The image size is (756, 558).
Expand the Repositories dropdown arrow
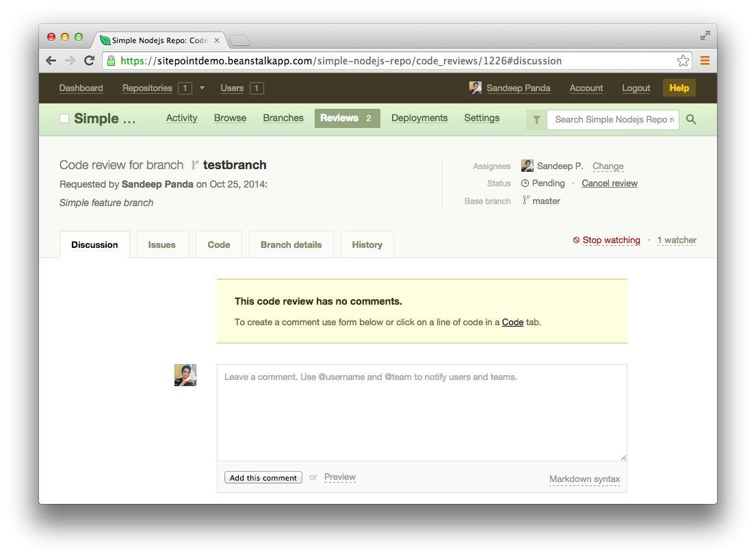(202, 88)
